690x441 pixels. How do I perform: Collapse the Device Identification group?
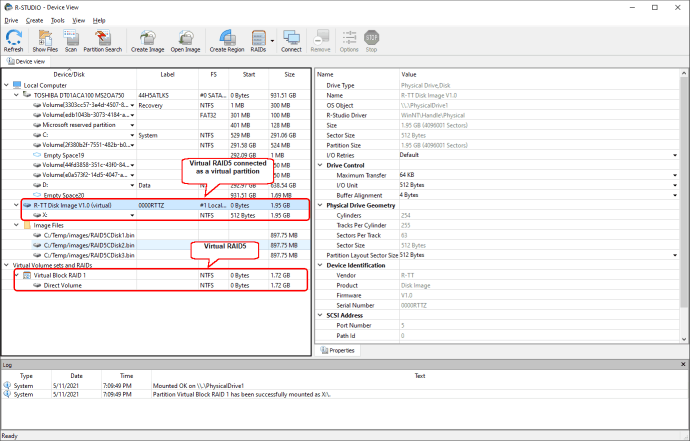(320, 265)
